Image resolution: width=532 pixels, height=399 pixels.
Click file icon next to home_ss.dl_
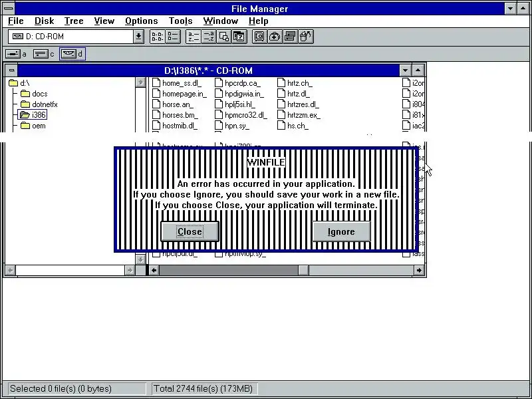click(156, 82)
